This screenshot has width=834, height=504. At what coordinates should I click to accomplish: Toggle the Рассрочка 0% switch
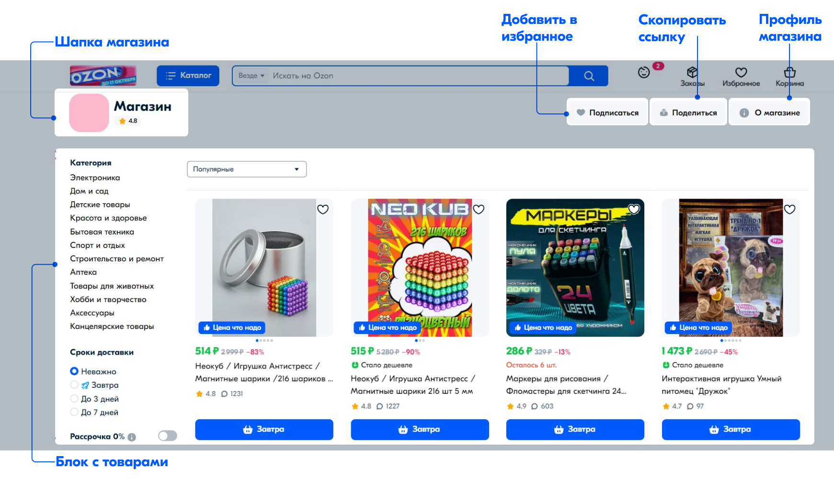coord(168,436)
